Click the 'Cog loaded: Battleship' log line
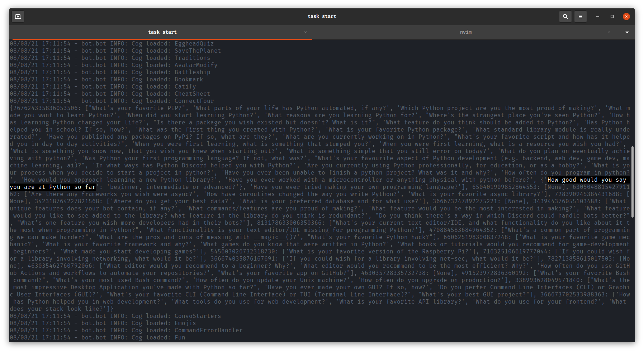This screenshot has height=352, width=644. pyautogui.click(x=110, y=72)
